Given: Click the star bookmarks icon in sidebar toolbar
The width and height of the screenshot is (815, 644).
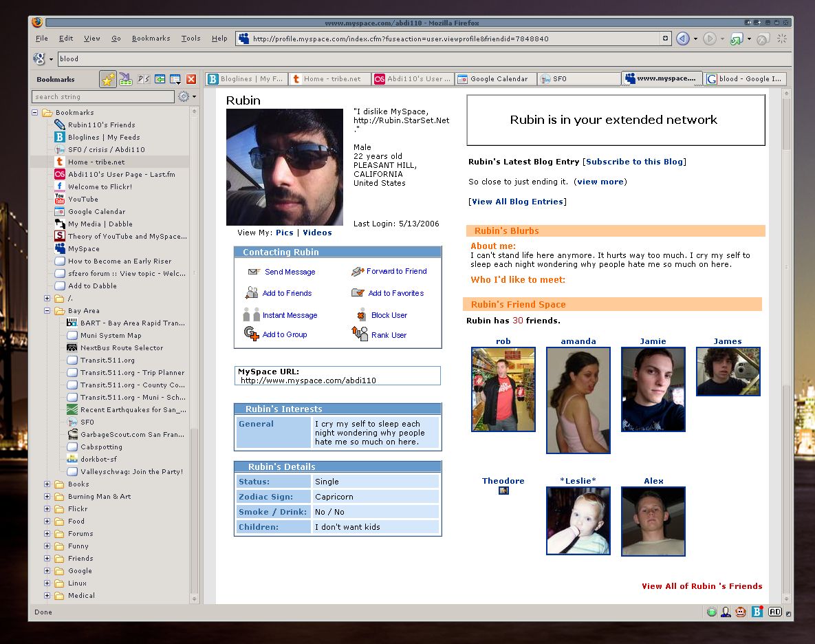Looking at the screenshot, I should pyautogui.click(x=108, y=80).
